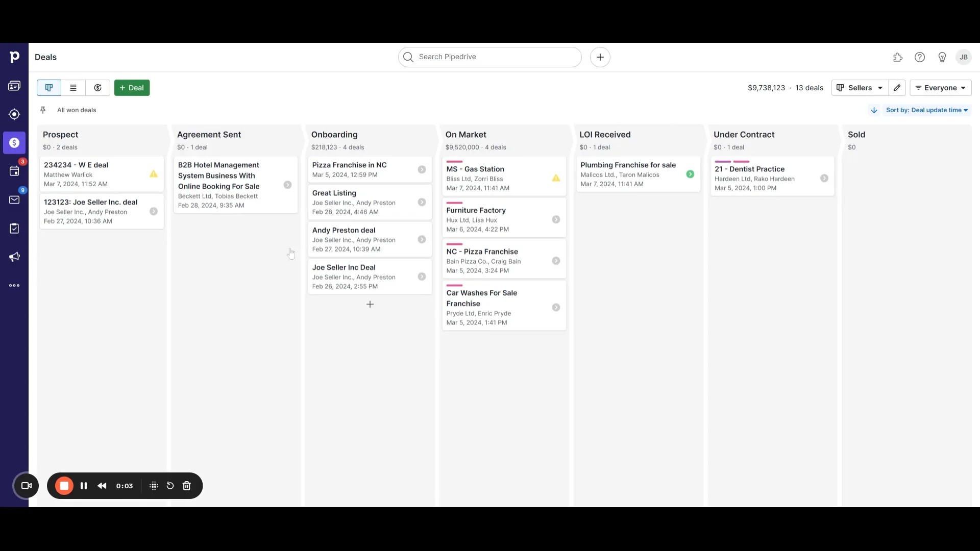Click purple label on 21 - Dentist Practice
The width and height of the screenshot is (980, 551).
(723, 162)
